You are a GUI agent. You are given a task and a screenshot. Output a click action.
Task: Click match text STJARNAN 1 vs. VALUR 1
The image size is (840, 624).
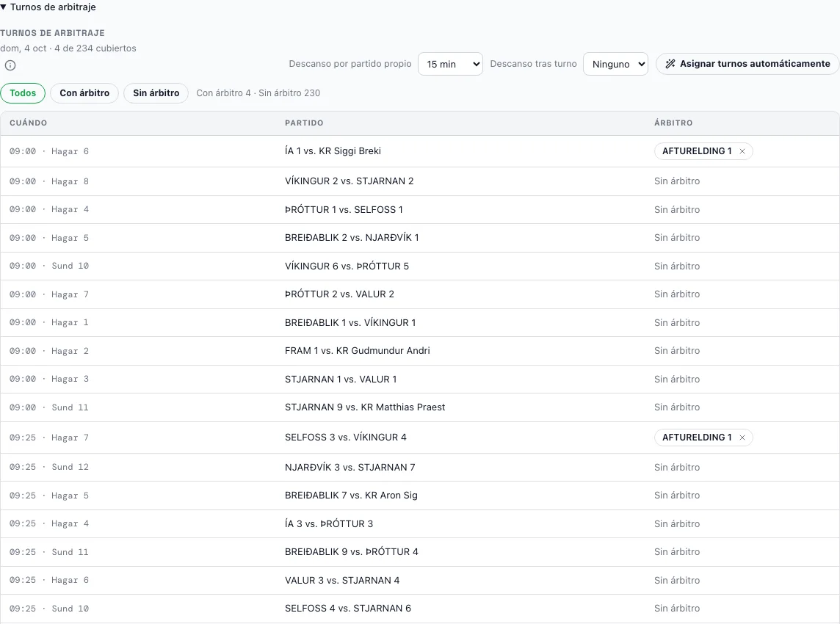coord(341,380)
